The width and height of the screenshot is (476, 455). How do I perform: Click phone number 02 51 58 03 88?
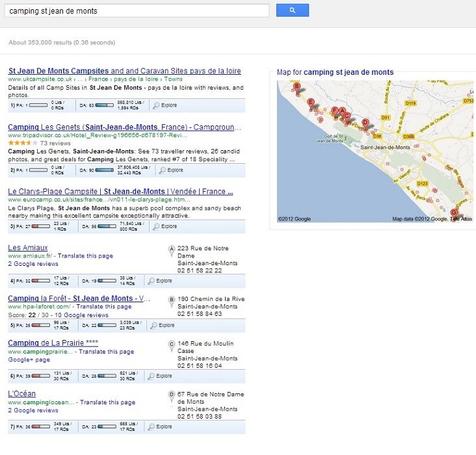(x=200, y=417)
